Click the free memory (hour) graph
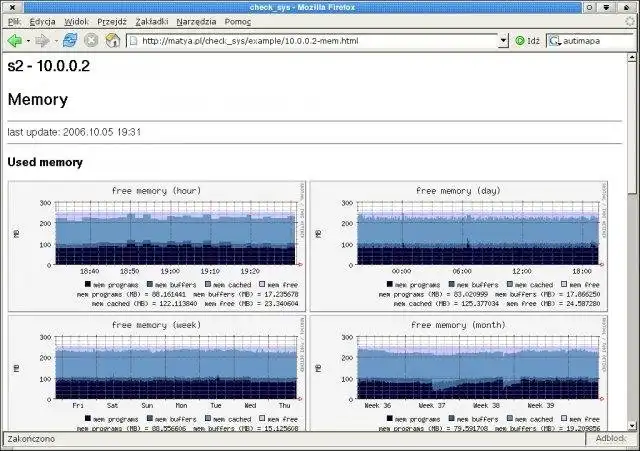640x451 pixels. point(157,246)
